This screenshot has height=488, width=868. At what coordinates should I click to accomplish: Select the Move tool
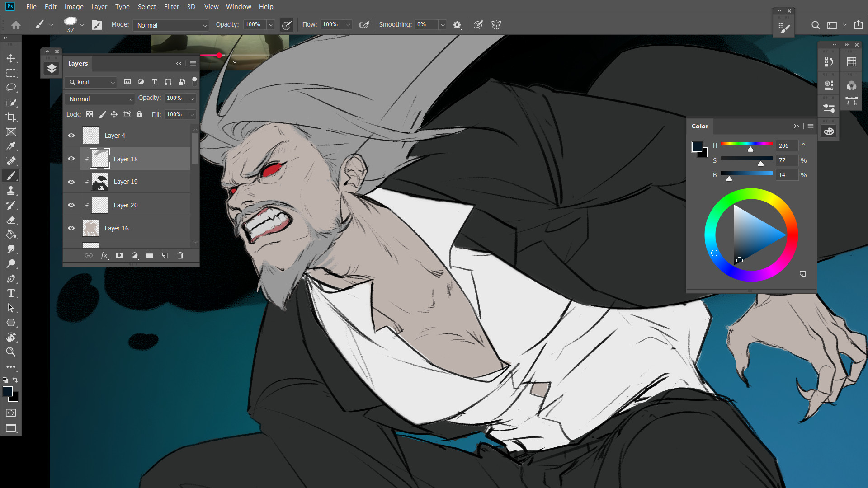point(11,58)
